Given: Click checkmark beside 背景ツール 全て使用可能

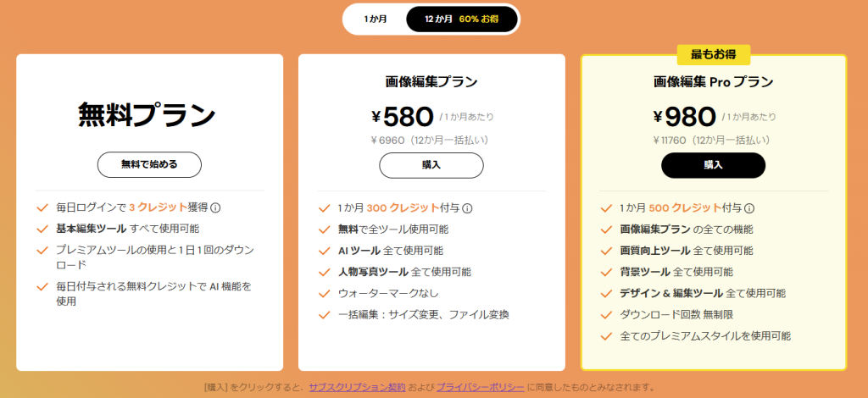Looking at the screenshot, I should (604, 272).
